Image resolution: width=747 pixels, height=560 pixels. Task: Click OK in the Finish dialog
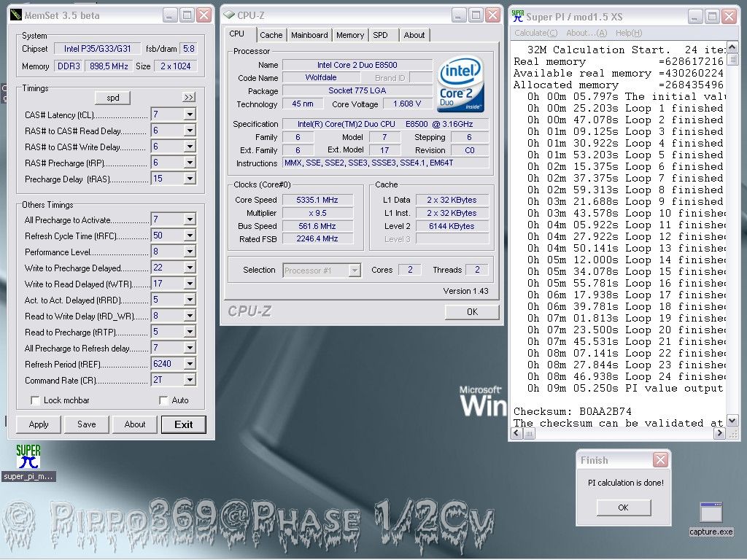click(x=623, y=507)
